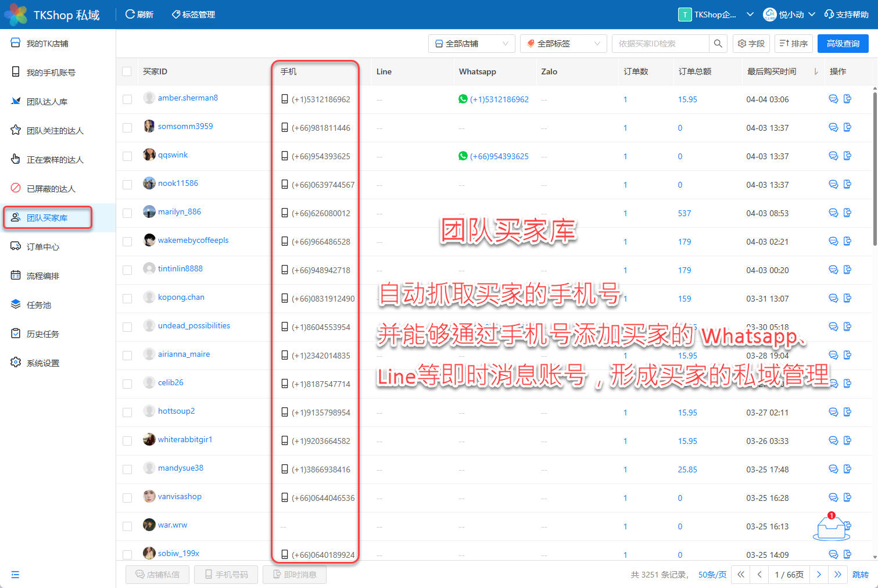878x588 pixels.
Task: Open the 全部标签 dropdown
Action: click(x=564, y=44)
